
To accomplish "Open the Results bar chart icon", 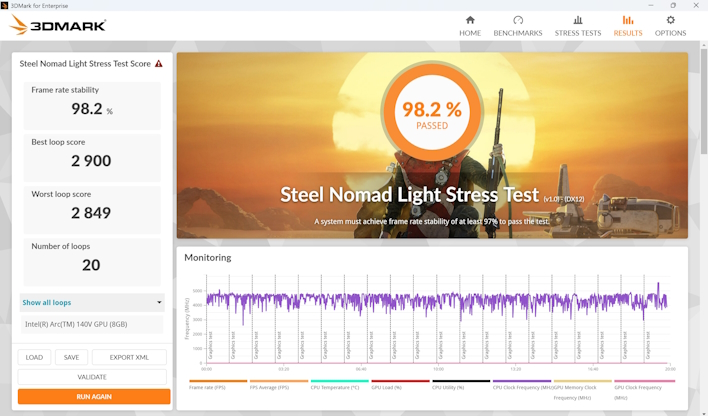I will tap(628, 20).
